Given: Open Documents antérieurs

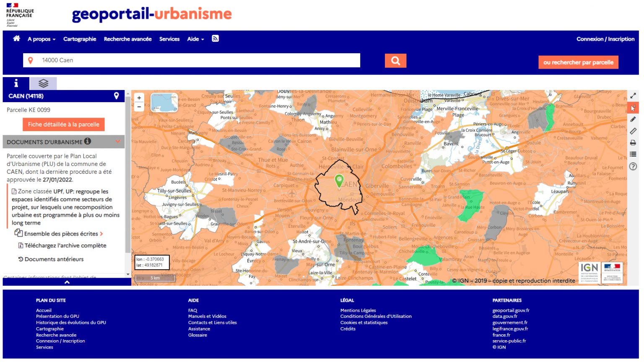Looking at the screenshot, I should [x=51, y=259].
